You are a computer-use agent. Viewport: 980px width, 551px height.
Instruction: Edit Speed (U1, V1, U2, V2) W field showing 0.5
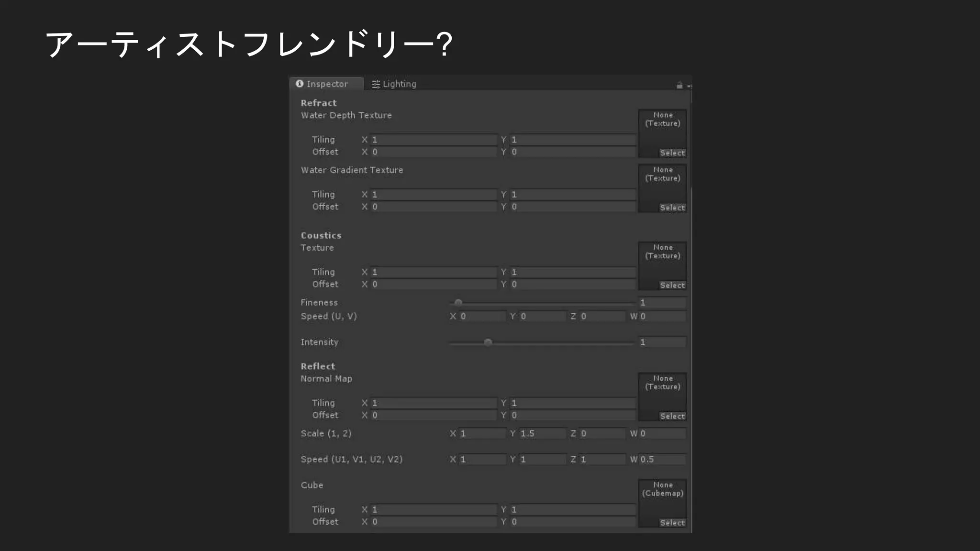[x=662, y=459]
